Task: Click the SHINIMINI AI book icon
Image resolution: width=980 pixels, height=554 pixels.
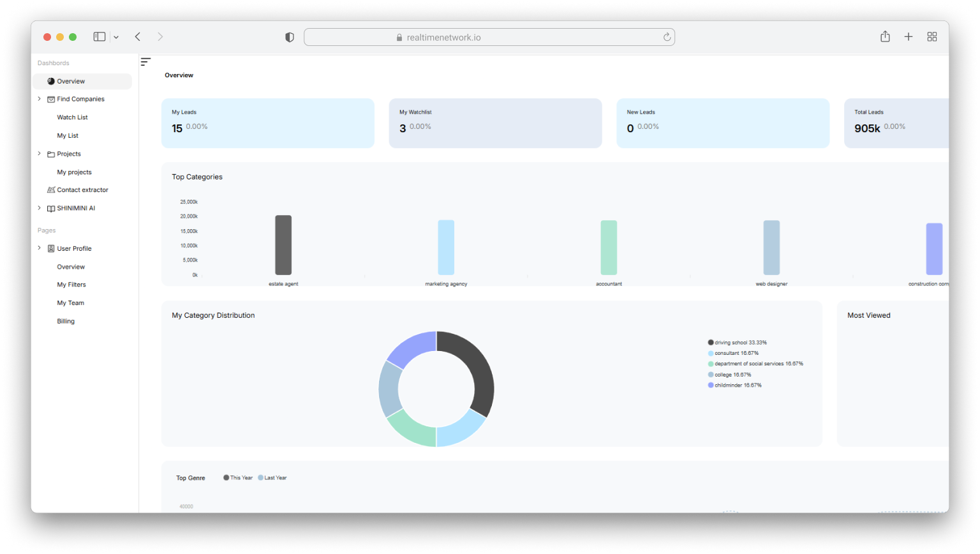Action: click(x=51, y=209)
